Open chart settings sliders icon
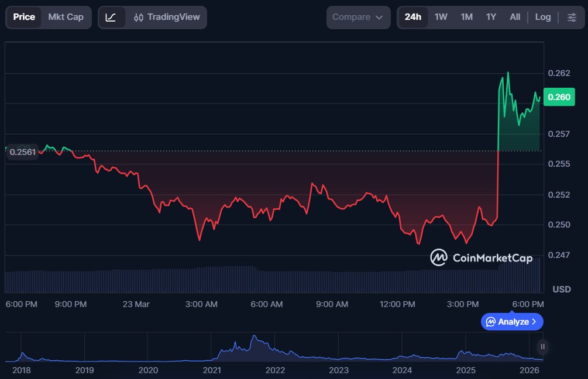 point(572,18)
